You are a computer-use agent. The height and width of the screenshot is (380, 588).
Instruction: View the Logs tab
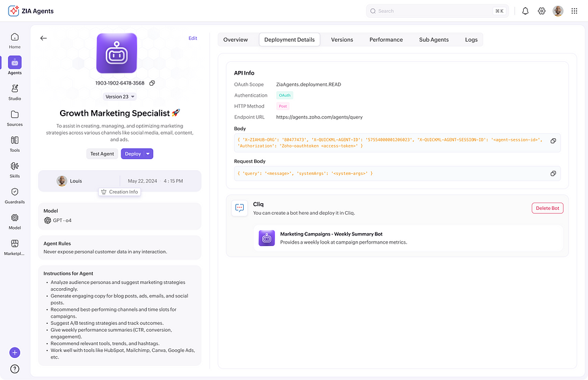tap(472, 40)
